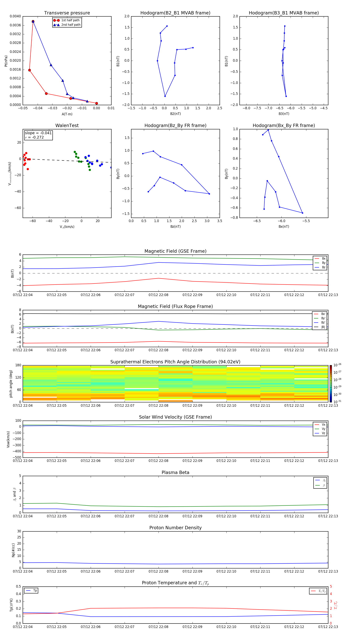Click the '2nd half path' legend entry
Image resolution: width=351 pixels, height=644 pixels.
click(x=67, y=25)
